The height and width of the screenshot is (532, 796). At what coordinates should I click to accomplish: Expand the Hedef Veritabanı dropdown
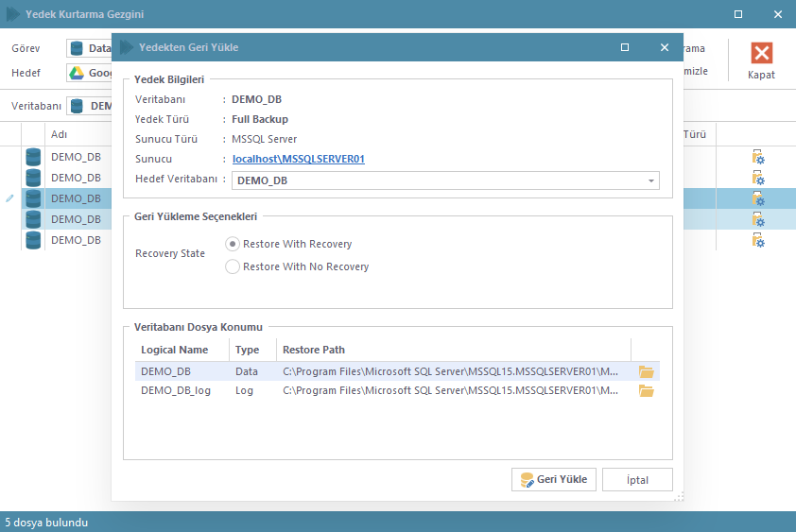651,180
